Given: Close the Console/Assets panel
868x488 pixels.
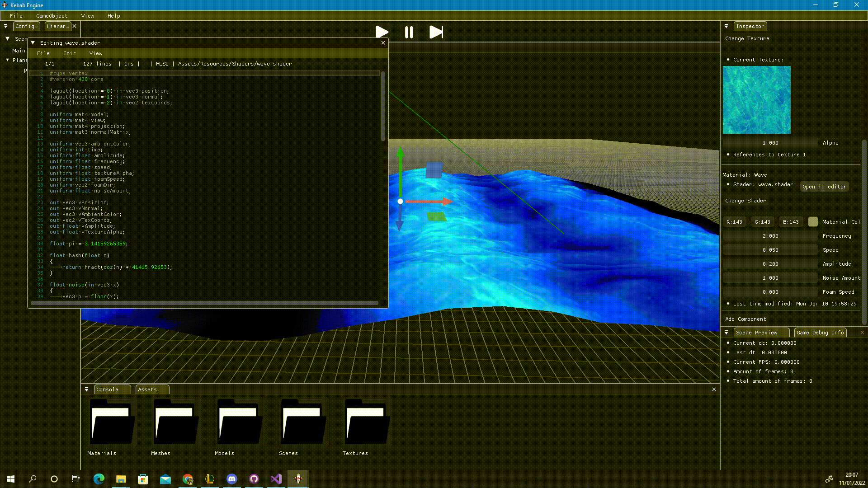Looking at the screenshot, I should click(x=714, y=389).
